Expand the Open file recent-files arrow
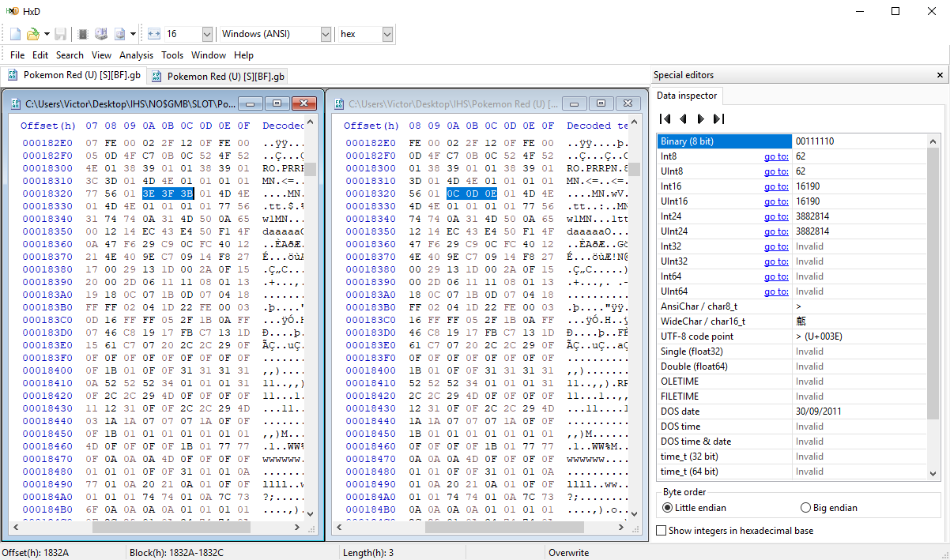Viewport: 950px width, 560px height. [x=47, y=34]
